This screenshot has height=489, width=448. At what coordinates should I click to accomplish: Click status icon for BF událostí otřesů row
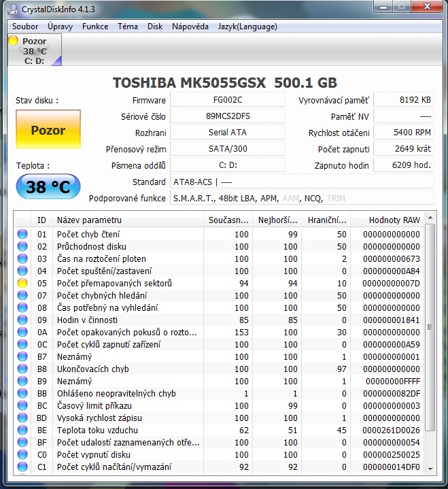(22, 442)
